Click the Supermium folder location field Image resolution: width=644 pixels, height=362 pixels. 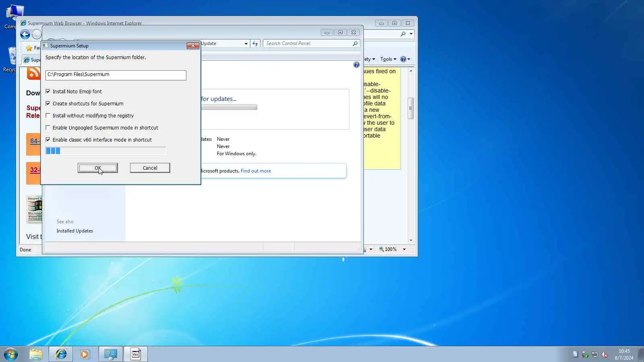pyautogui.click(x=116, y=75)
